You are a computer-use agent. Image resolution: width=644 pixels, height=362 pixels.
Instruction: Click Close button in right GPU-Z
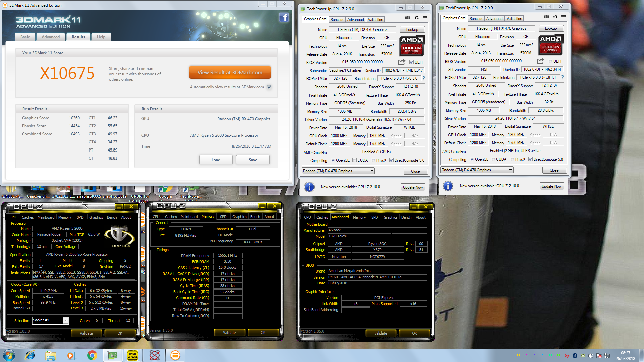(554, 170)
